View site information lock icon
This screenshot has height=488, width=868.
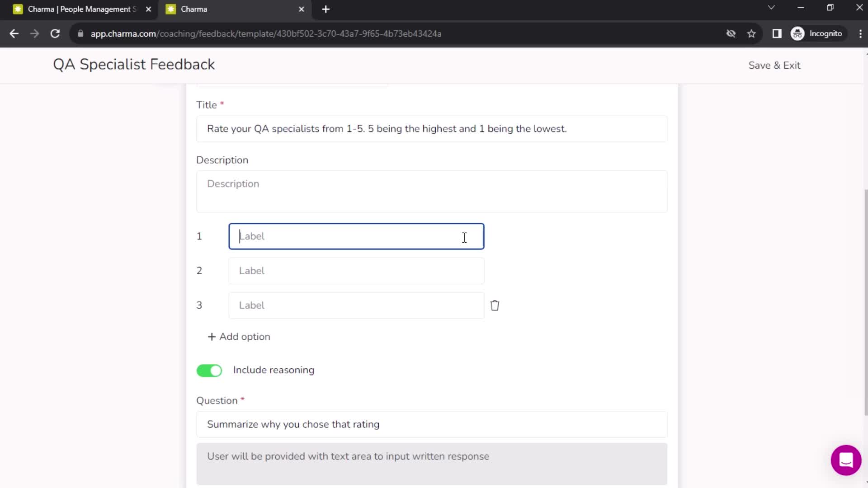tap(80, 33)
